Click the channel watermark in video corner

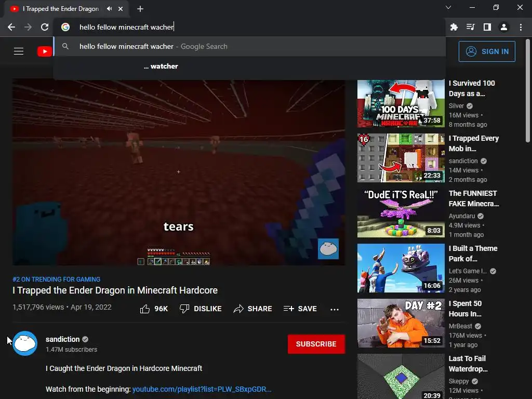click(328, 249)
